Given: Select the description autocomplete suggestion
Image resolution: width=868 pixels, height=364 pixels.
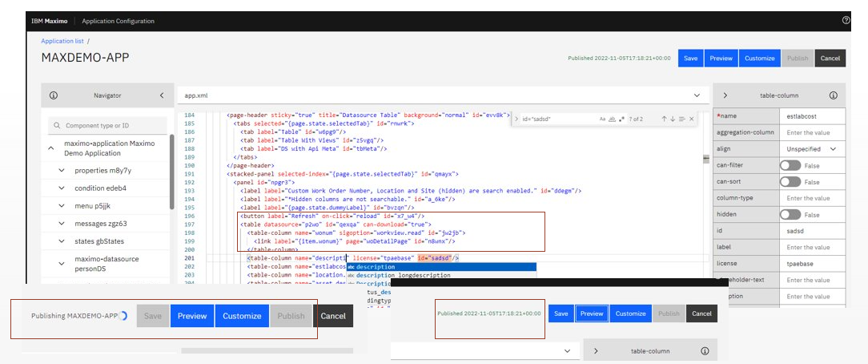Looking at the screenshot, I should click(x=441, y=267).
